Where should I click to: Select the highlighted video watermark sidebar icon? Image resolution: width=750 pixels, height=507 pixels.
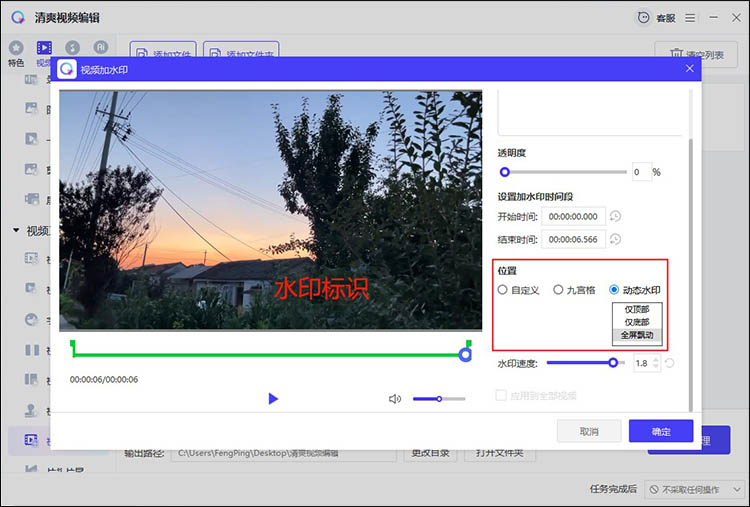pos(31,440)
